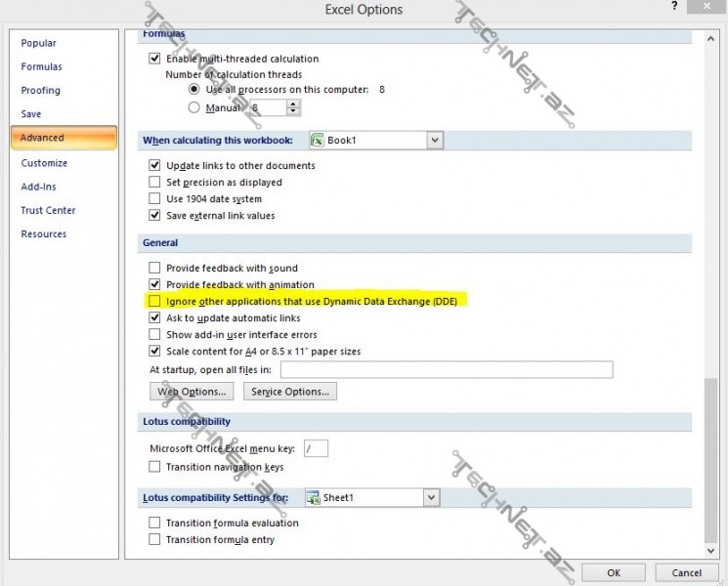Toggle Provide feedback with sound checkbox
The height and width of the screenshot is (586, 728).
pos(154,269)
